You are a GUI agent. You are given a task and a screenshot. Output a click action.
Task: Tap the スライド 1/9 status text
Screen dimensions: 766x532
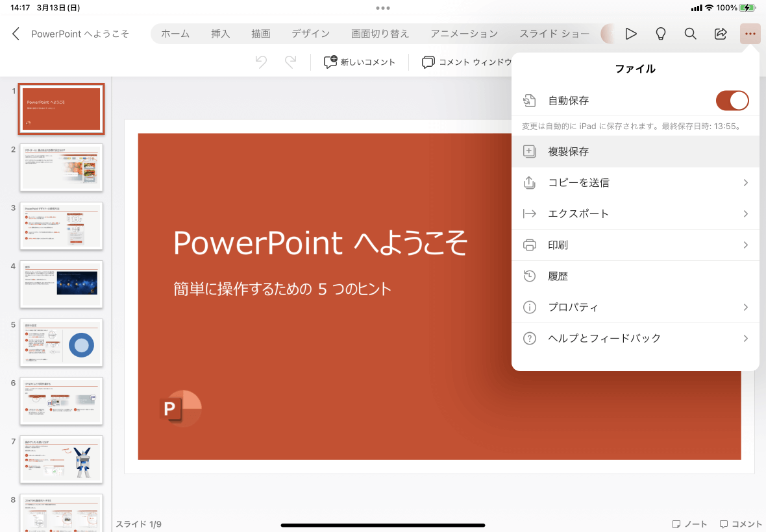coord(139,524)
